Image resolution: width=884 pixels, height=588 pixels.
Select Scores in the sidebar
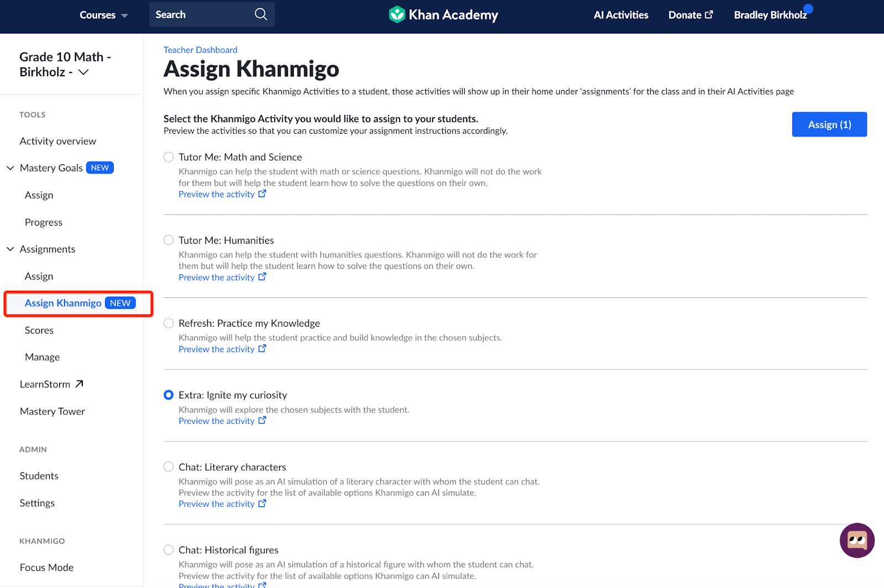[39, 329]
